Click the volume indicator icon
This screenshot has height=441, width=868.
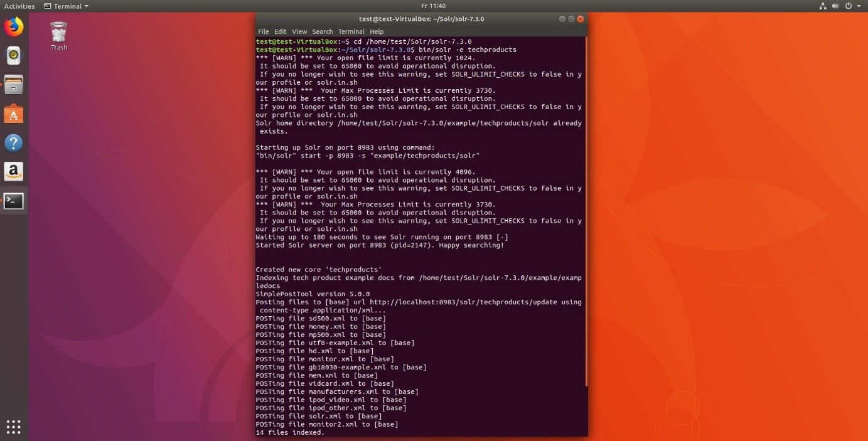click(835, 6)
